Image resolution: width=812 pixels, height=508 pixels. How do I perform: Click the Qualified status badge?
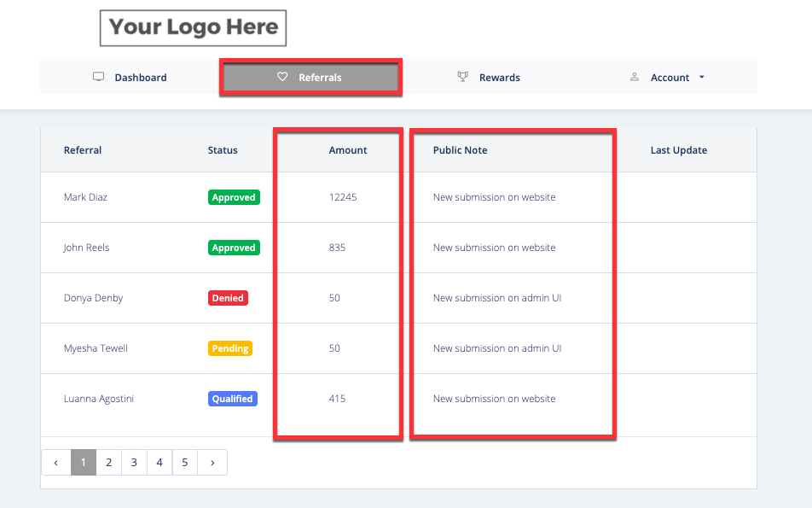[x=233, y=399]
